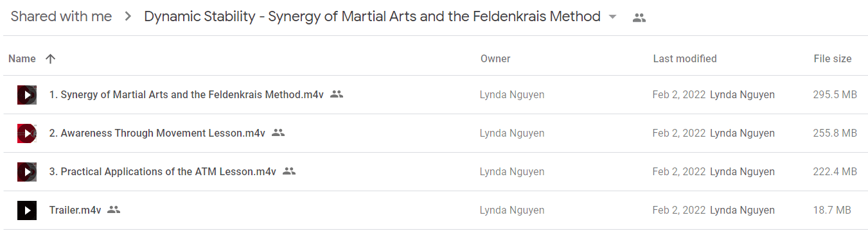Open the folder title dropdown arrow
The image size is (868, 231).
[612, 17]
